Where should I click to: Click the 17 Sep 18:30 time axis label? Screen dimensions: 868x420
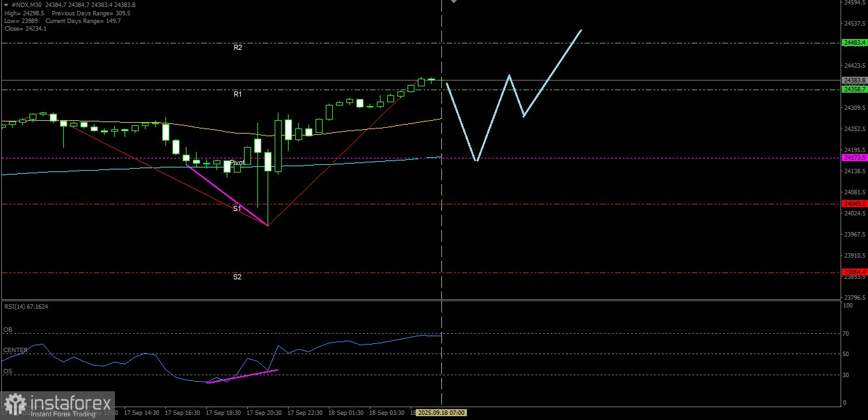[222, 413]
